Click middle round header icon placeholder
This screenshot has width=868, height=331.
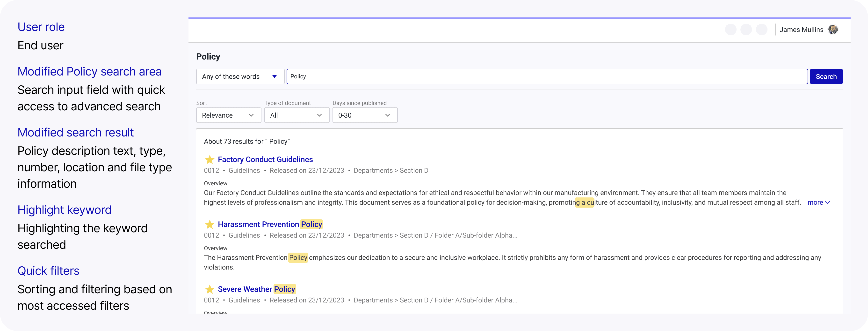(746, 30)
